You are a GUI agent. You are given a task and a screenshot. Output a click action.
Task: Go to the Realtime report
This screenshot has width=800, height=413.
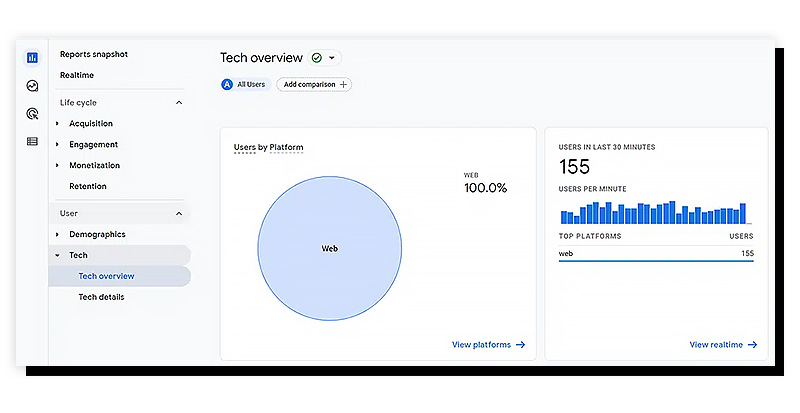77,75
